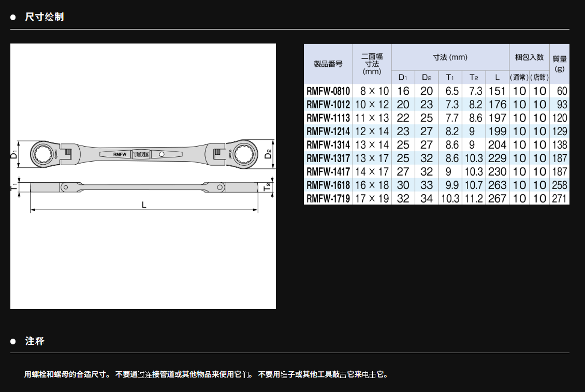
Task: Select the 寸法 (mm) table header
Action: (450, 57)
